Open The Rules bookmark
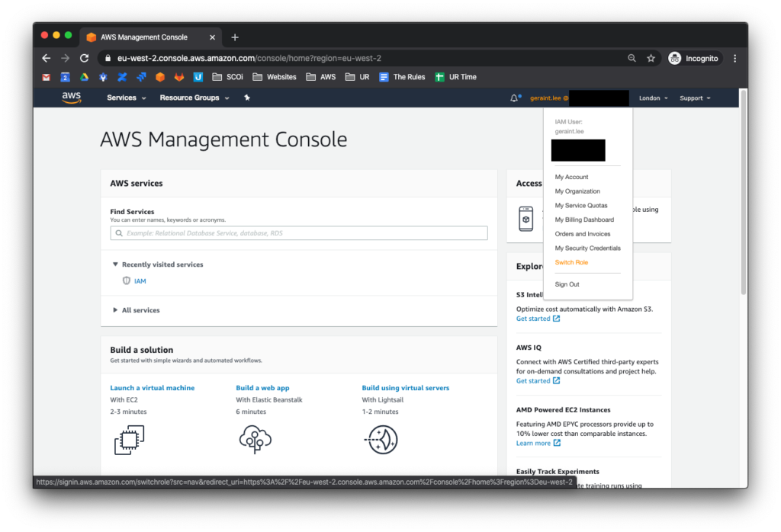 (x=403, y=77)
